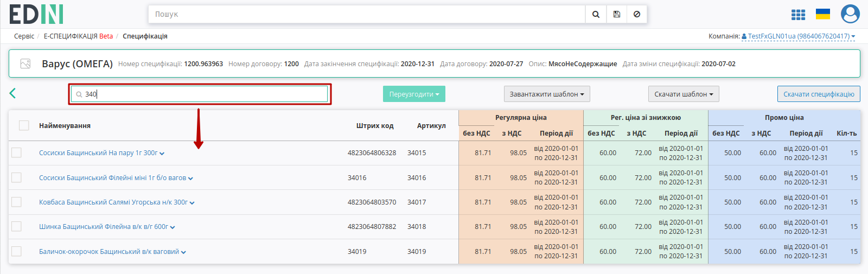Expand details of Сосиски Бащинський На пару 1г 300г
This screenshot has height=274, width=868.
162,154
